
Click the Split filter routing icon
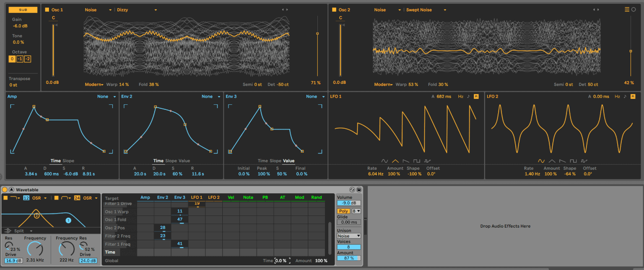click(8, 231)
